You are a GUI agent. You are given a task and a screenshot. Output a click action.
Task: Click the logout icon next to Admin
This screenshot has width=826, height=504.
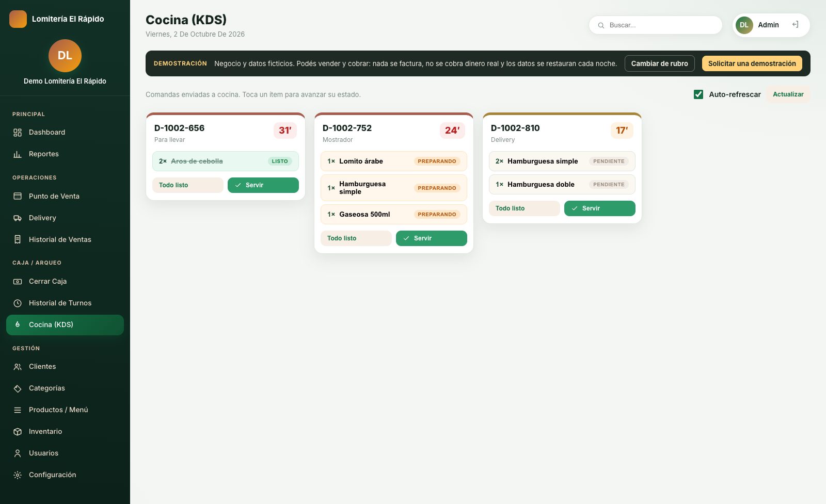tap(796, 25)
